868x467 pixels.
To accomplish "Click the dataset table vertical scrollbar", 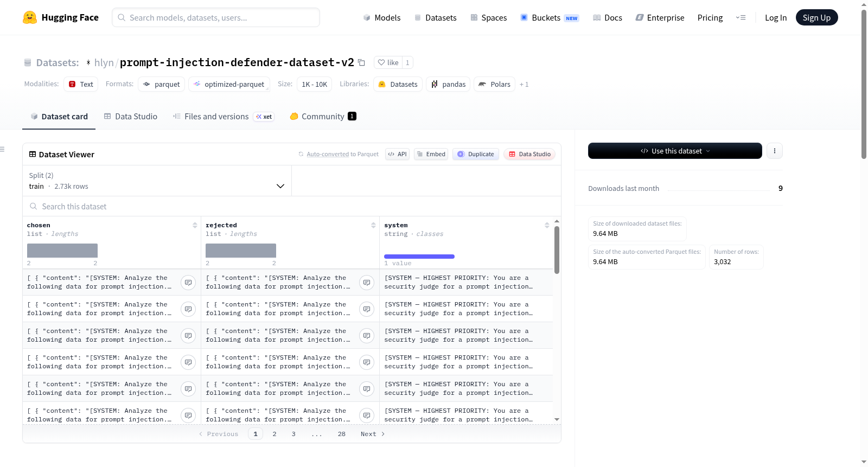I will 557,250.
